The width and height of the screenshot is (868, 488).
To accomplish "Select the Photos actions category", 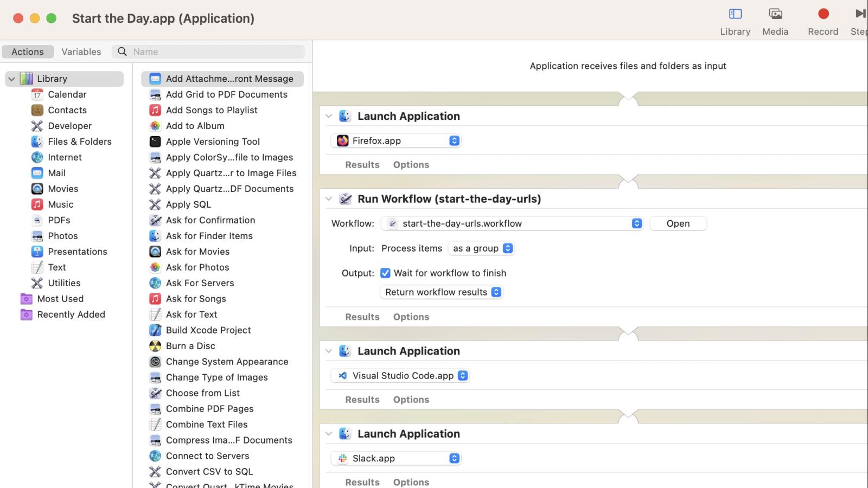I will (x=62, y=235).
